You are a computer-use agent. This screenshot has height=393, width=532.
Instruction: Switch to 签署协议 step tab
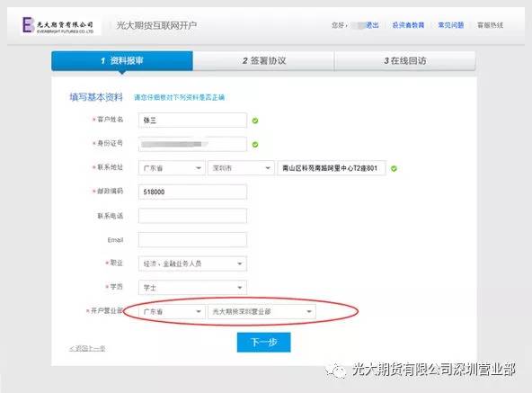pyautogui.click(x=263, y=61)
